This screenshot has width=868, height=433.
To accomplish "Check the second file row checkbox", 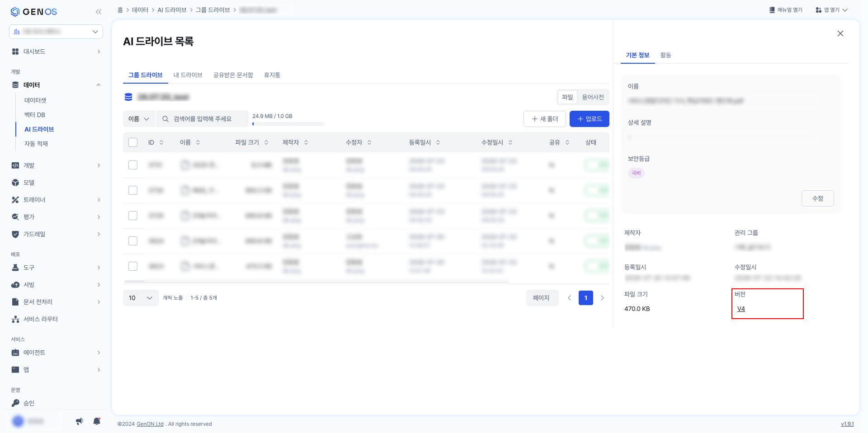I will [133, 190].
